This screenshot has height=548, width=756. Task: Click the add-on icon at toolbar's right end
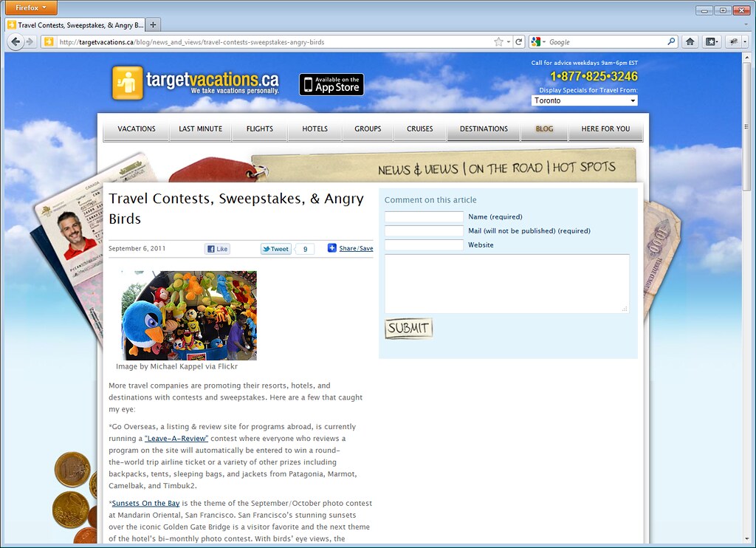(735, 42)
